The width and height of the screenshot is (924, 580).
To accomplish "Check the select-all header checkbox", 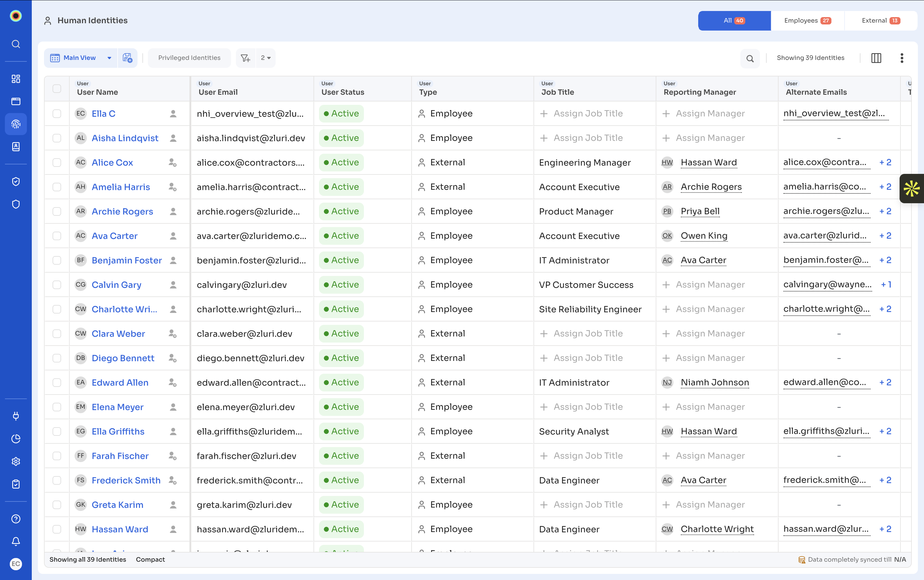I will (57, 89).
